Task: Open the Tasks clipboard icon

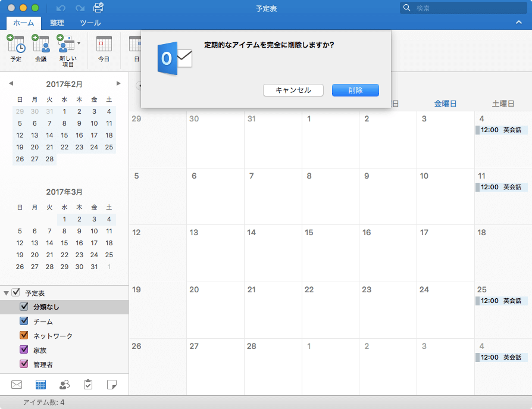Action: pyautogui.click(x=88, y=385)
